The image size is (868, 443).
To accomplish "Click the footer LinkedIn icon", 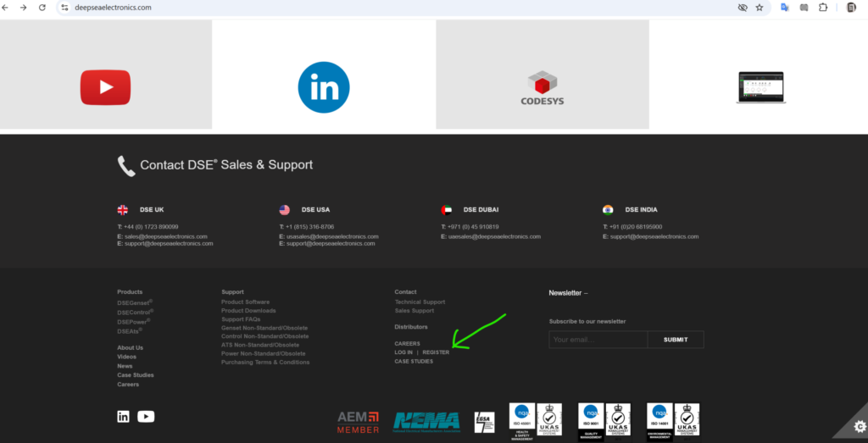I will coord(124,416).
